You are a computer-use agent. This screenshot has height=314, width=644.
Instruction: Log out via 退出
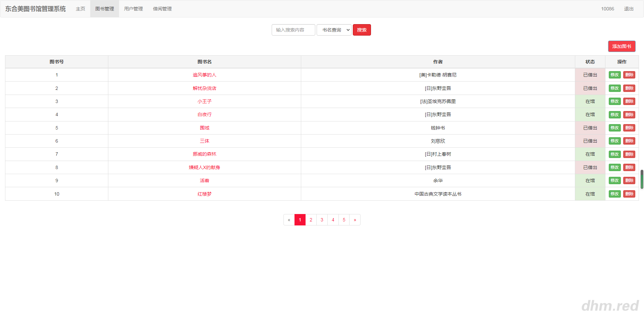click(629, 9)
